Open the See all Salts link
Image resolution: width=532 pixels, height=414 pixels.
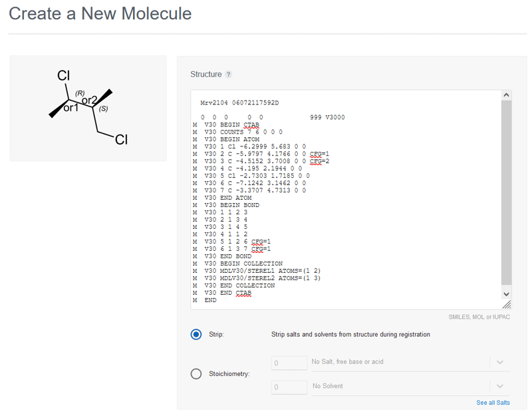(x=493, y=403)
